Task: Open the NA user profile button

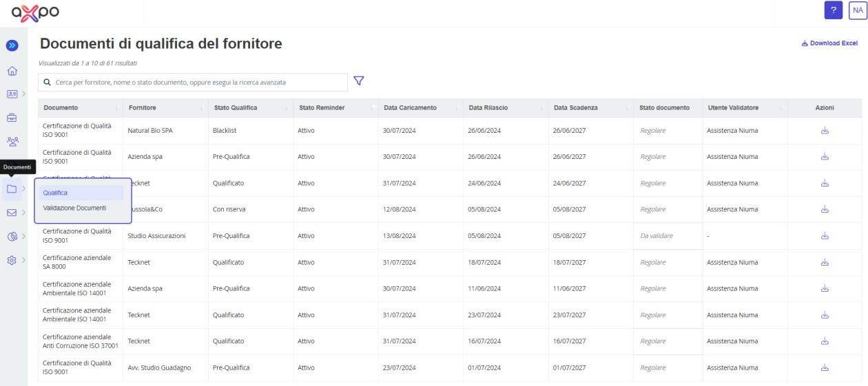Action: 858,10
